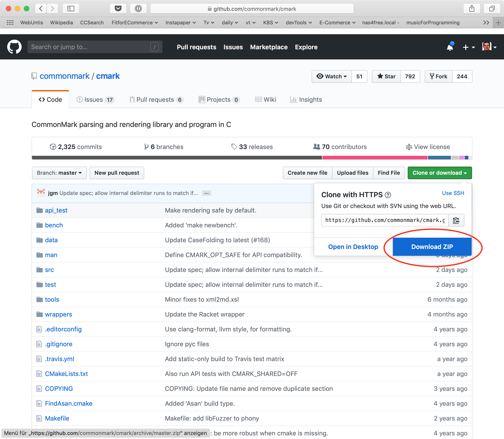Expand the Instapaper bookmarks folder

[180, 23]
